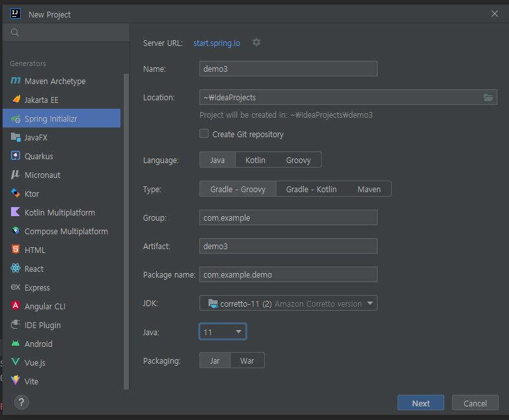Click the Maven Archetype generator icon
509x420 pixels.
click(x=16, y=81)
